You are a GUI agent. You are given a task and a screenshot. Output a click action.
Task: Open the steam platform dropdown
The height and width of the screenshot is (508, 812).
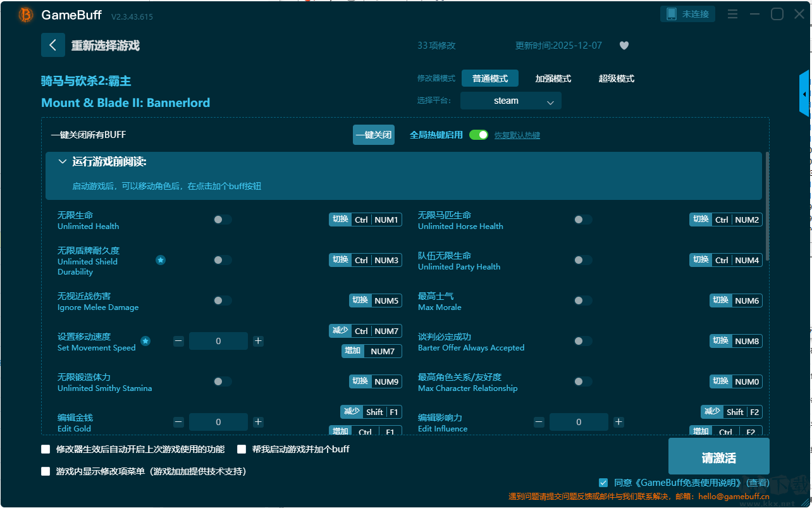(x=511, y=101)
